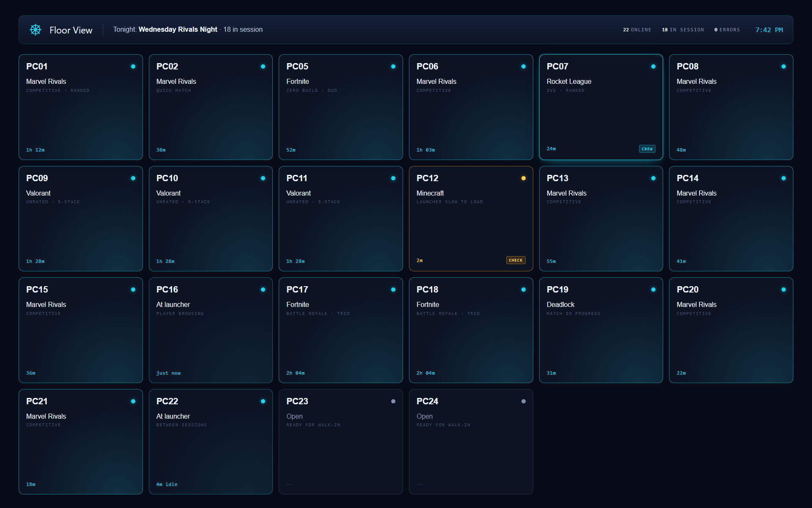Select the PC08 status dot
Image resolution: width=812 pixels, height=508 pixels.
[x=784, y=66]
